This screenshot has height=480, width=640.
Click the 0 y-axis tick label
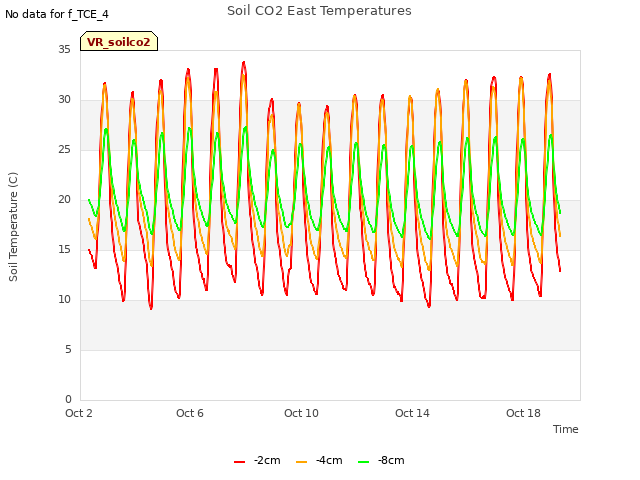pyautogui.click(x=68, y=399)
